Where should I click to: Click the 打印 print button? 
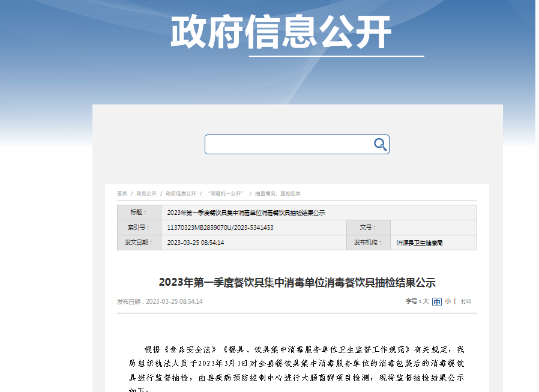point(466,301)
